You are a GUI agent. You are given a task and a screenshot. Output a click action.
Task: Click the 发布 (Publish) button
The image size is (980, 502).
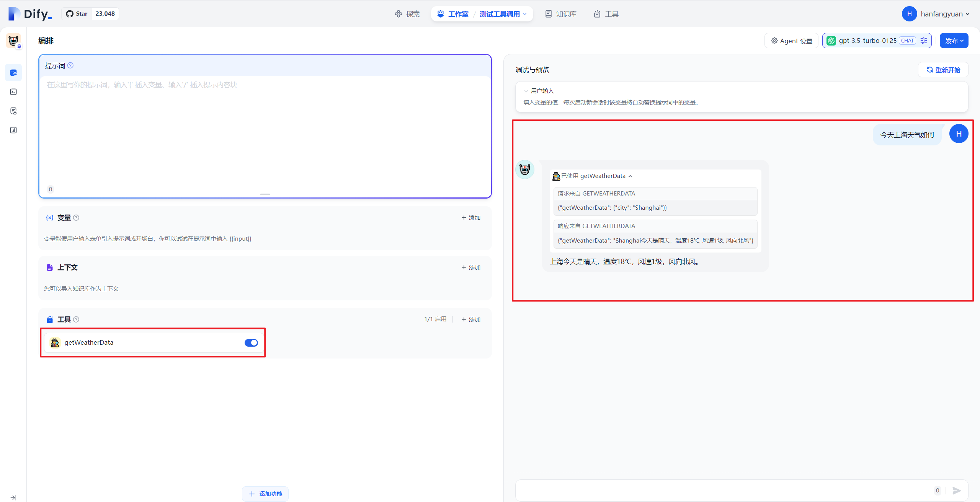tap(954, 41)
